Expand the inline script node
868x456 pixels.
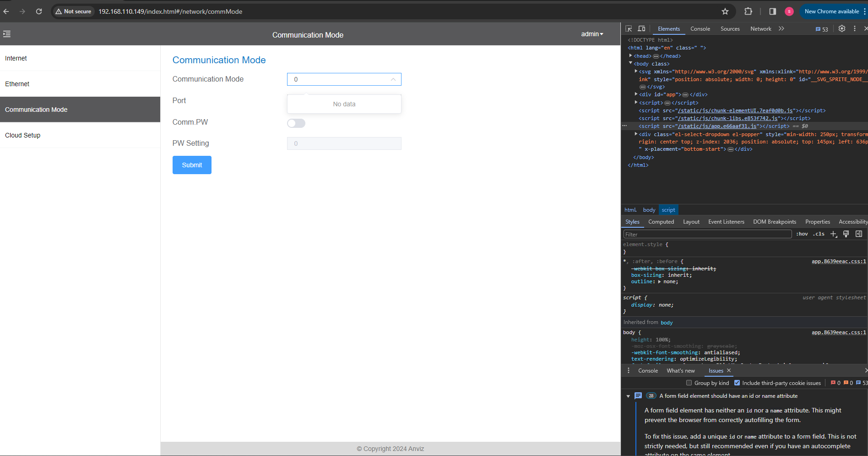[x=636, y=102]
